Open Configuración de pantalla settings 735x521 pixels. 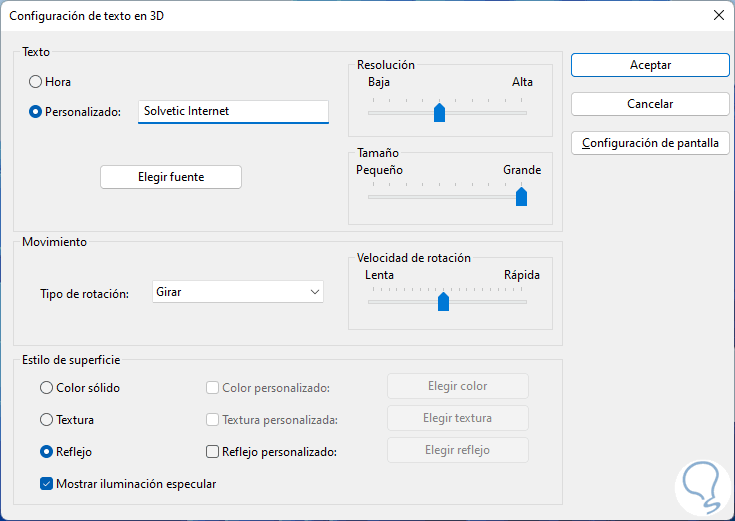(x=650, y=143)
